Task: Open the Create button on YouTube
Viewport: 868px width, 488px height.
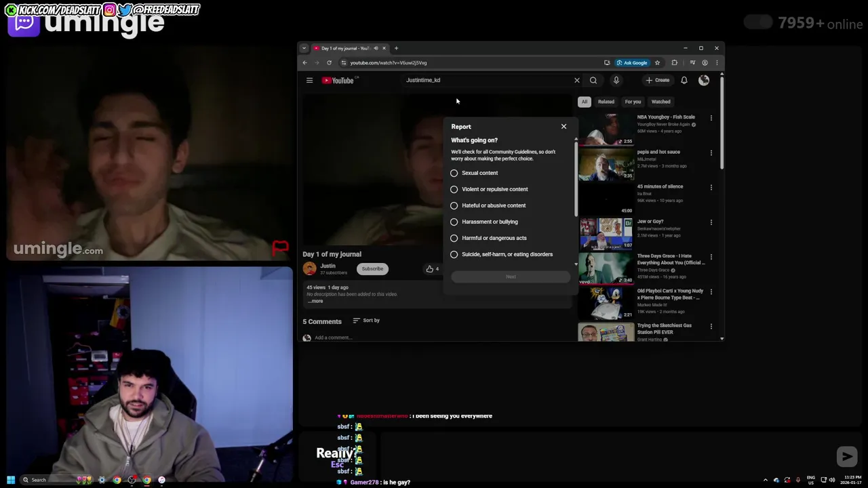Action: pyautogui.click(x=658, y=80)
